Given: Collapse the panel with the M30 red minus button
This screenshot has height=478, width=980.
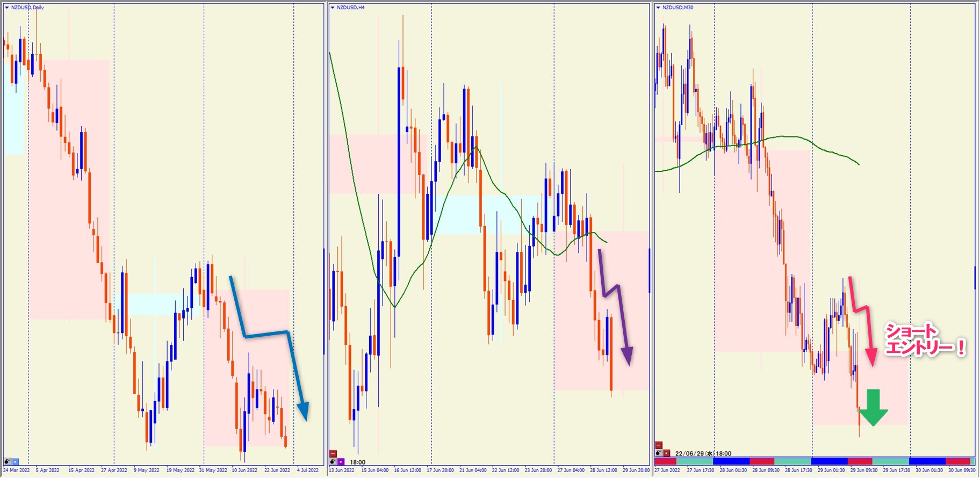Looking at the screenshot, I should click(659, 445).
